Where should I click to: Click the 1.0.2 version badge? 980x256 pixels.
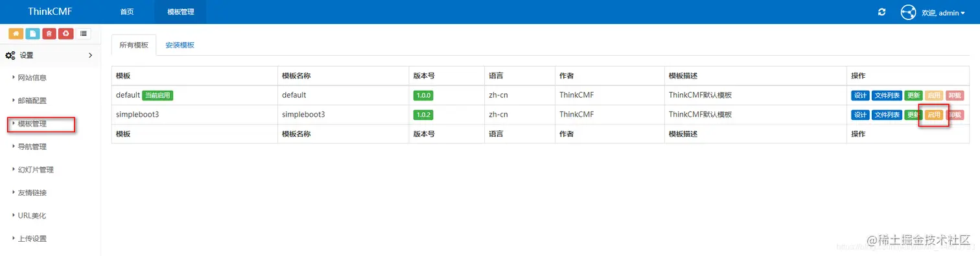[x=423, y=115]
